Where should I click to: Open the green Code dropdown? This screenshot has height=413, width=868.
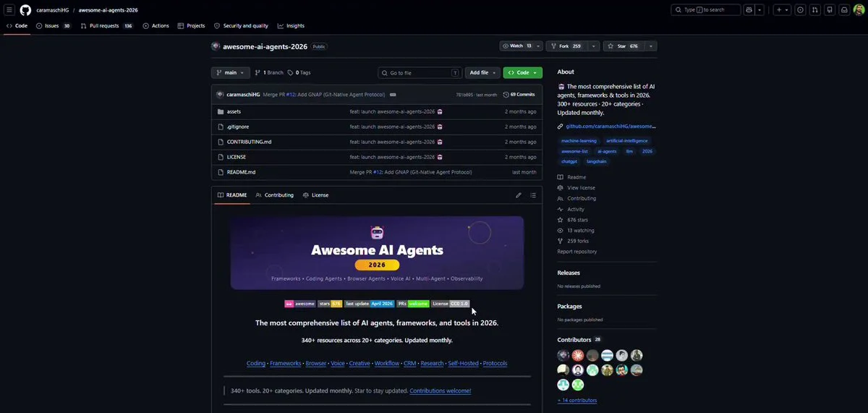coord(523,73)
